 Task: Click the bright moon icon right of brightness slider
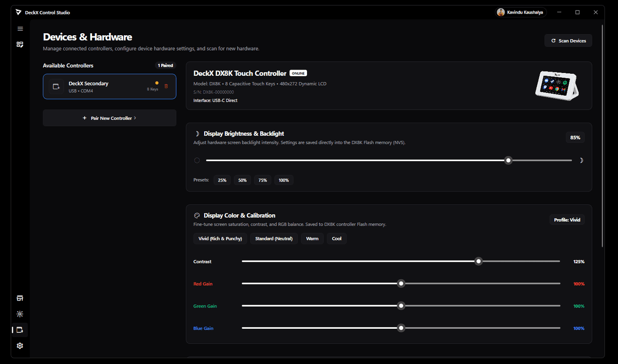[x=581, y=160]
